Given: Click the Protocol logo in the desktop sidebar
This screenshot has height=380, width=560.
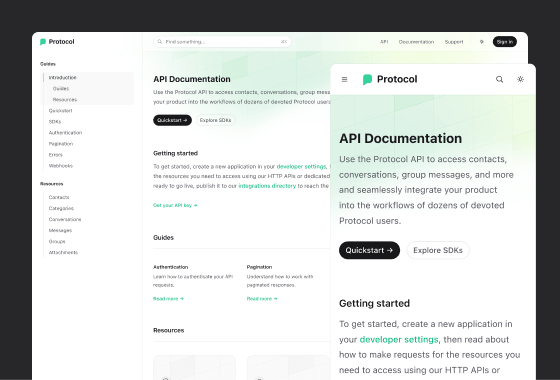Looking at the screenshot, I should click(57, 42).
